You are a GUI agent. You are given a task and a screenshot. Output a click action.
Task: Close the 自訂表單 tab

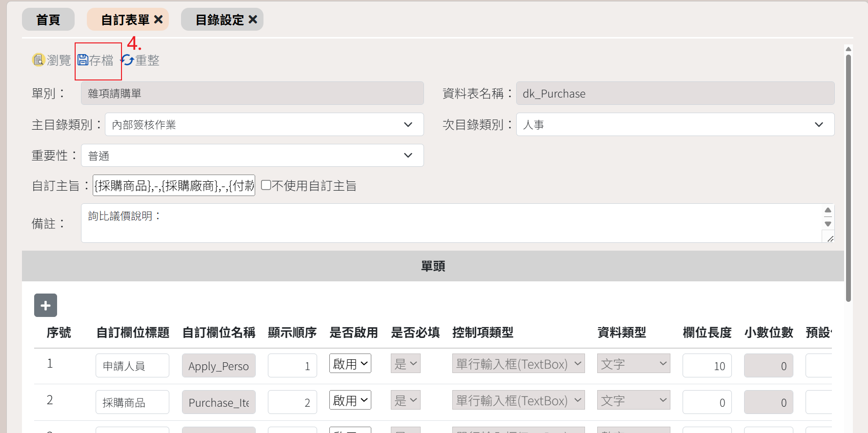pyautogui.click(x=159, y=20)
